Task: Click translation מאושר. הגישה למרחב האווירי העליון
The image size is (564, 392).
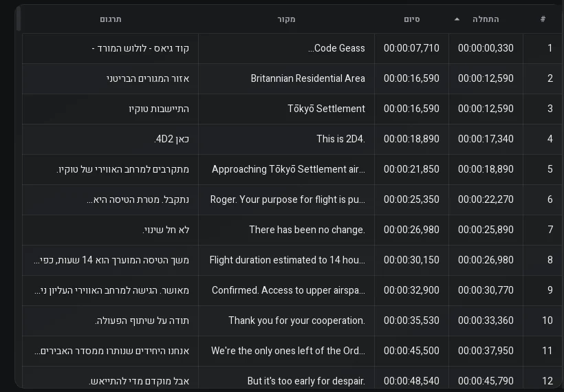Action: 111,290
